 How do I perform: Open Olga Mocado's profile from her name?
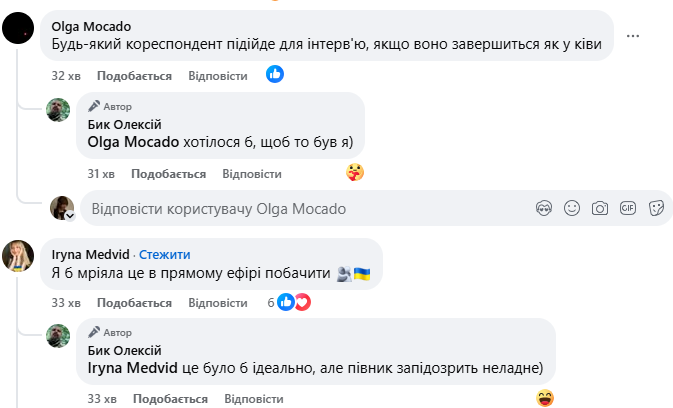[91, 26]
